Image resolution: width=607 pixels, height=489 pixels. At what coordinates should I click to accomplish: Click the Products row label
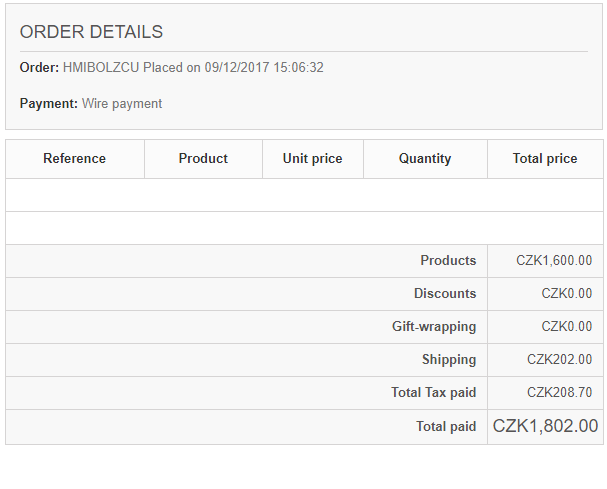(448, 261)
